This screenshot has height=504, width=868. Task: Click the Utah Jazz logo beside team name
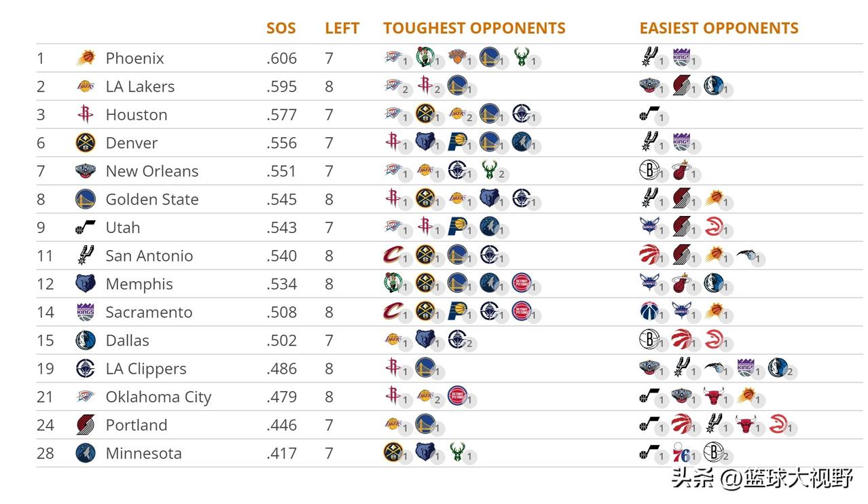click(x=86, y=228)
